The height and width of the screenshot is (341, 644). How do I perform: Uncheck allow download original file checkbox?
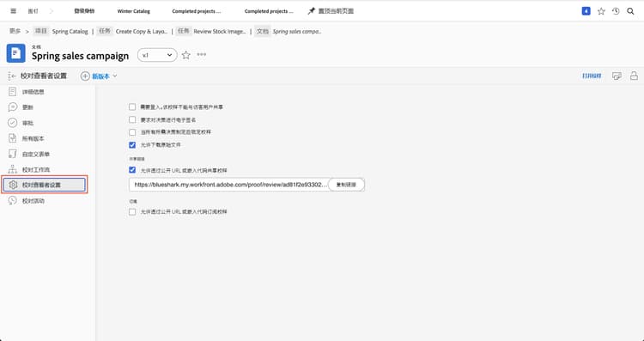[132, 144]
